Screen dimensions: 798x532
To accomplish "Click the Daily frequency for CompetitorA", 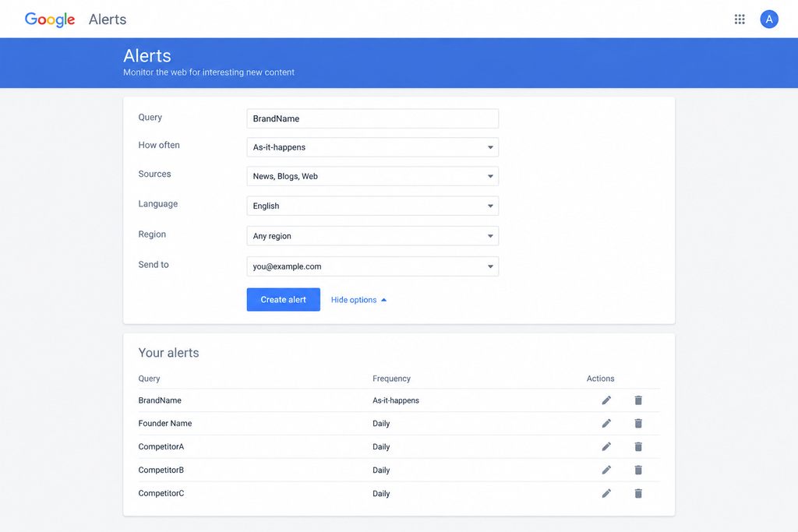I will coord(381,446).
